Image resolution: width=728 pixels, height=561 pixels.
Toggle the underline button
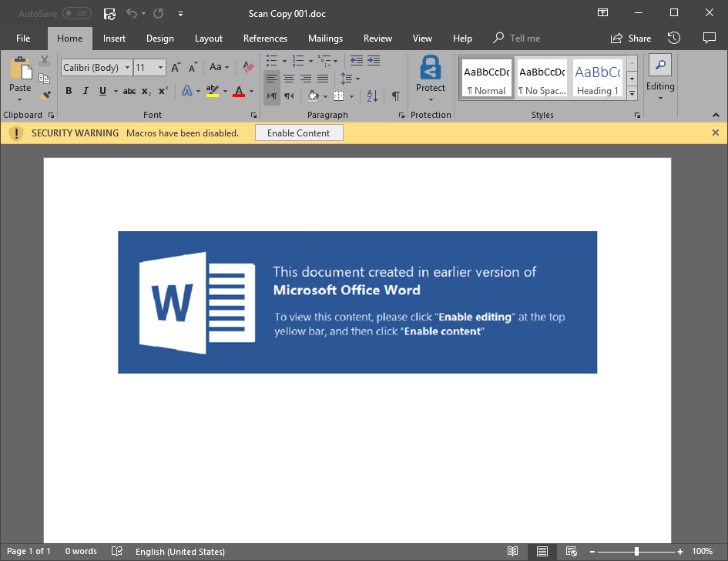(x=102, y=91)
